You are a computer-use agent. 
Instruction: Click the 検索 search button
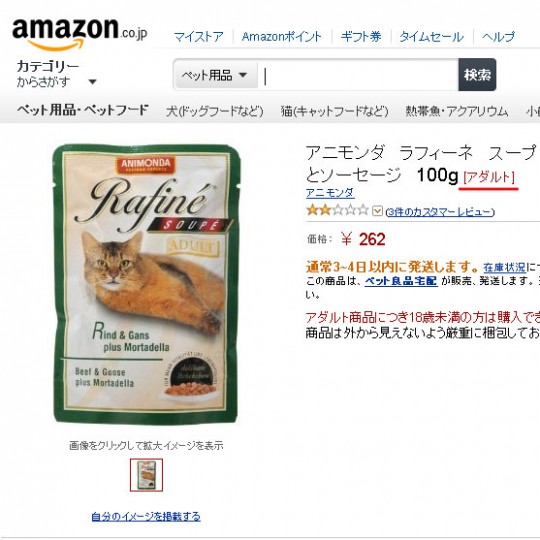point(477,75)
